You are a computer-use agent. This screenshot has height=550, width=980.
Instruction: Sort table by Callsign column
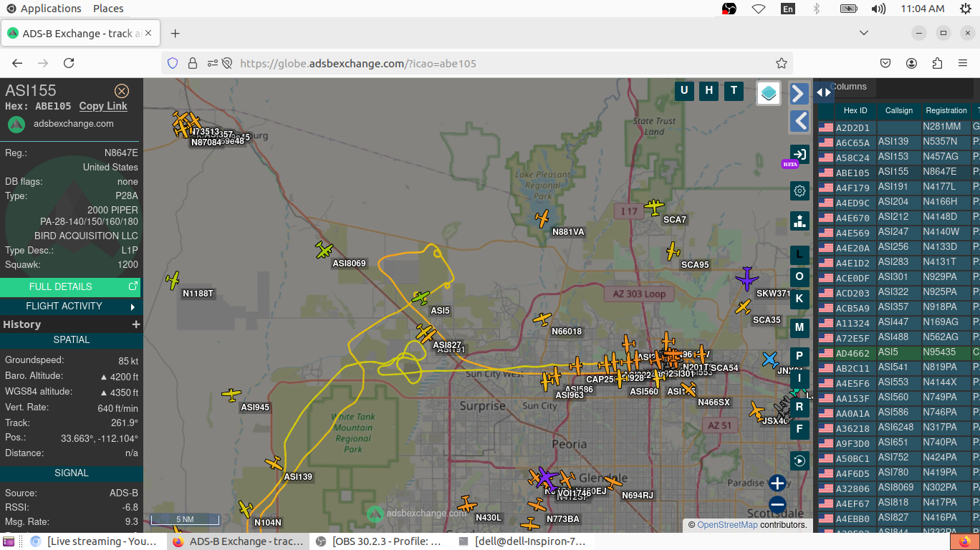click(899, 110)
